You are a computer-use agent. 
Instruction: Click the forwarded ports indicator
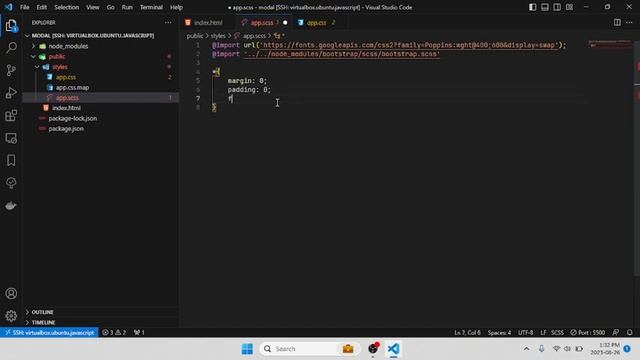click(139, 333)
